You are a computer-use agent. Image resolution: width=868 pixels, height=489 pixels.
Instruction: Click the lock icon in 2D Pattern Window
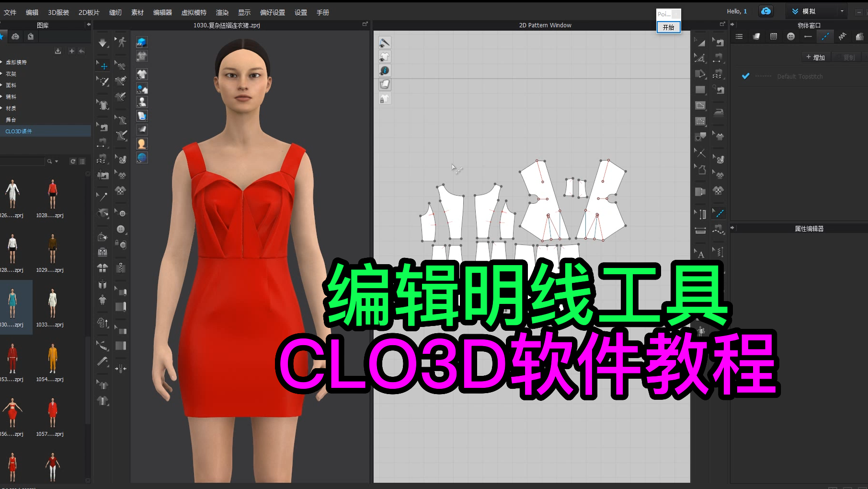384,98
